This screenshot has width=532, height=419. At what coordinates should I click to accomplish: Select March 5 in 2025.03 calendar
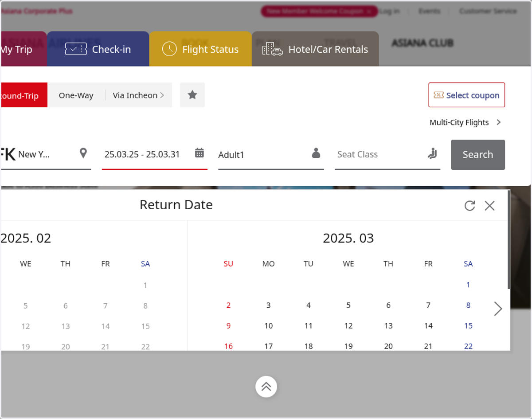pyautogui.click(x=348, y=305)
